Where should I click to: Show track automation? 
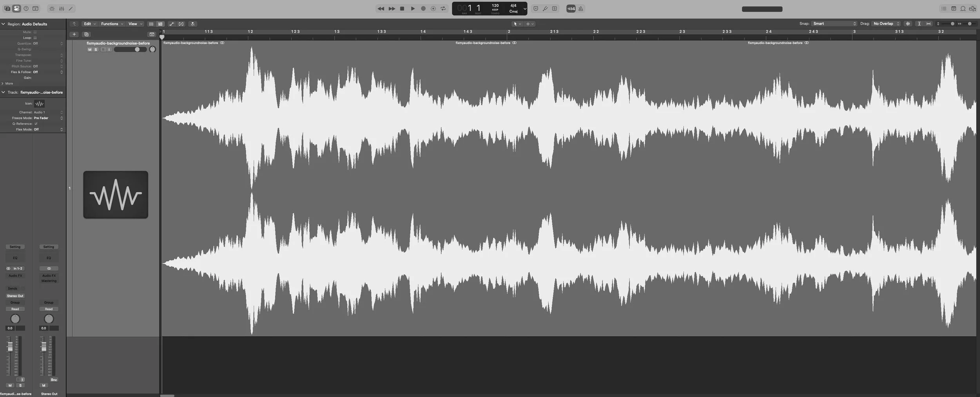[172, 24]
